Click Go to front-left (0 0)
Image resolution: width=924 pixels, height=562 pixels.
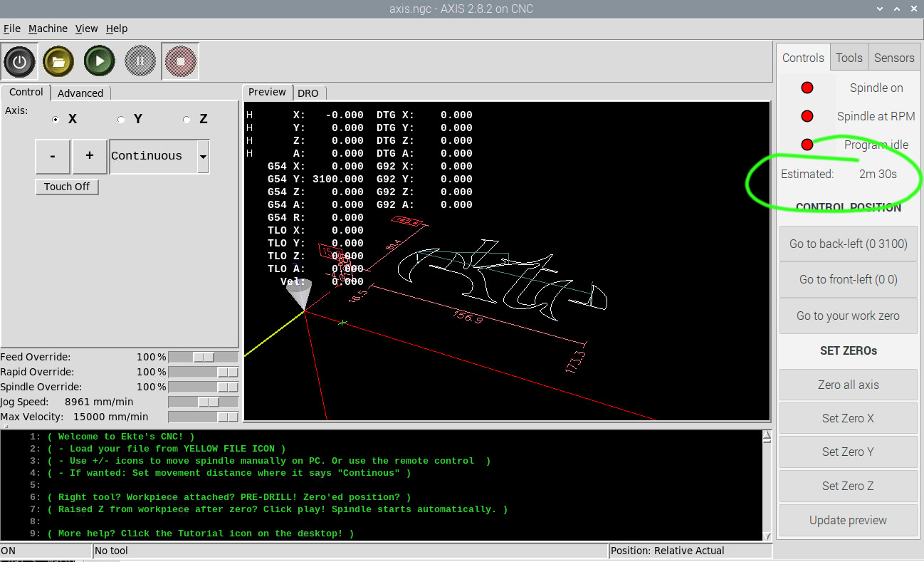[848, 279]
